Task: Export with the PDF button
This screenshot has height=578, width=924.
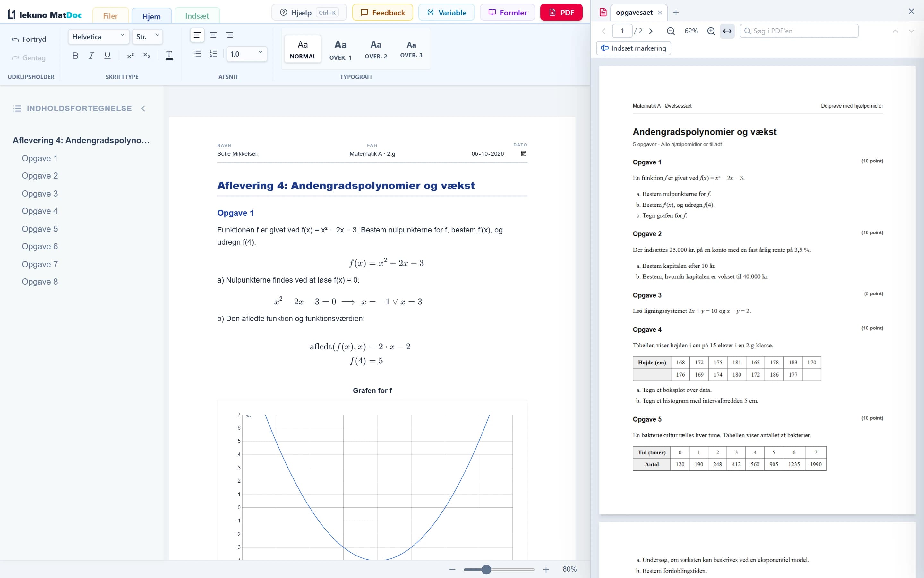Action: (x=561, y=12)
